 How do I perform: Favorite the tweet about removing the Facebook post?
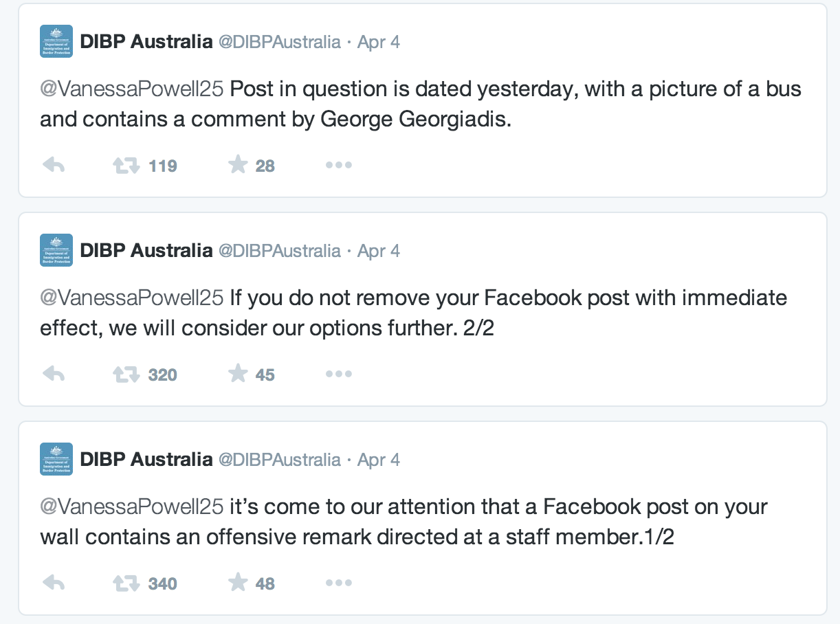coord(239,374)
